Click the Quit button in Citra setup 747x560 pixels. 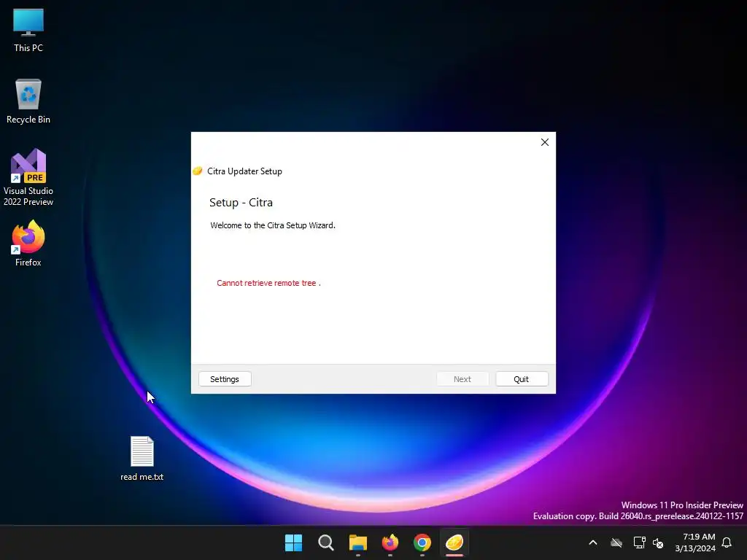tap(522, 379)
